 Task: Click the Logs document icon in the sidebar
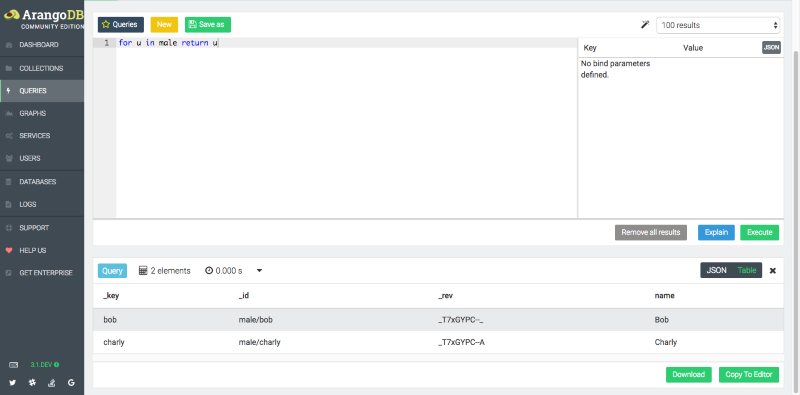9,204
